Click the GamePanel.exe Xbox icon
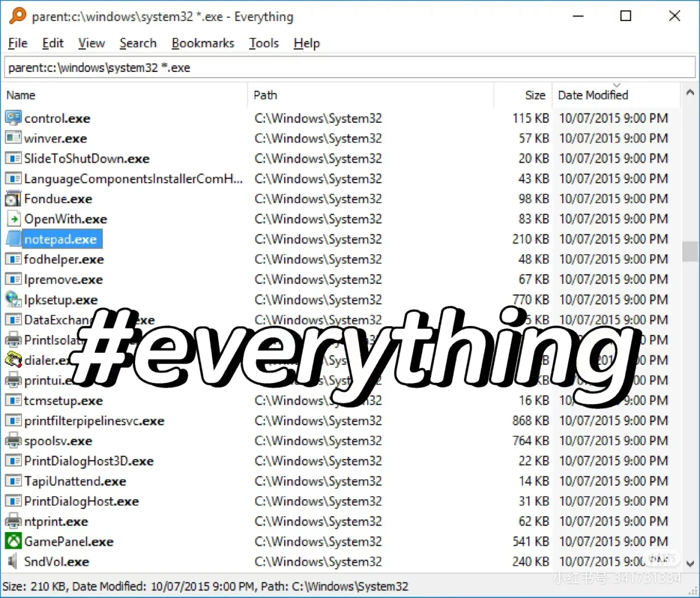Screen dimensions: 700x598 (x=13, y=542)
